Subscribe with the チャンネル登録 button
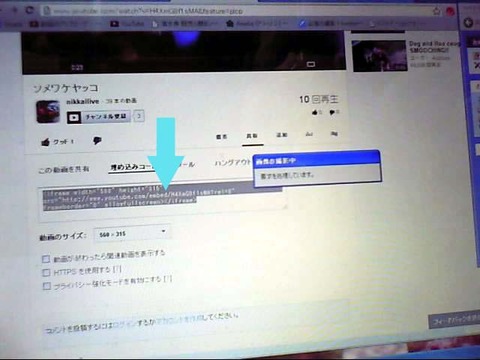Image resolution: width=480 pixels, height=360 pixels. [99, 117]
